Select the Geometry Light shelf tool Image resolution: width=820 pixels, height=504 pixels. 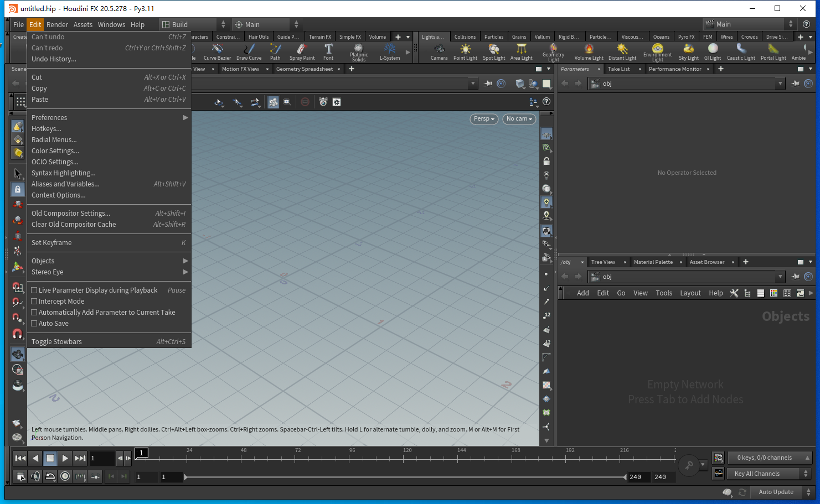tap(553, 52)
